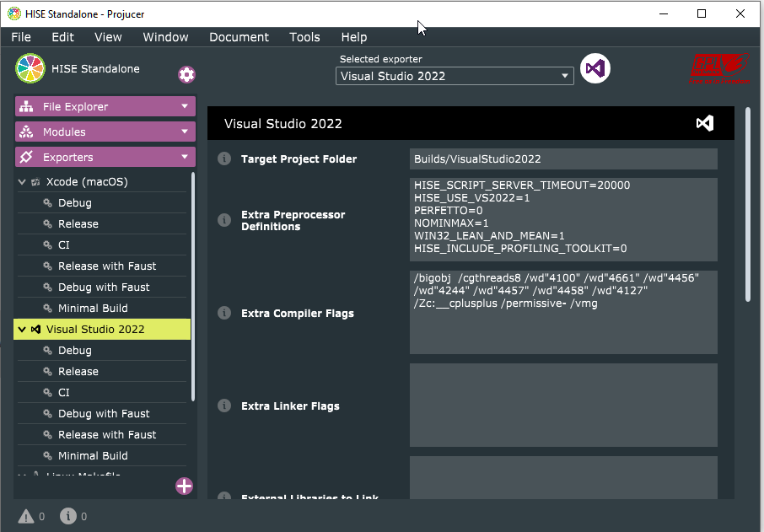Open the Edit menu
This screenshot has height=532, width=764.
63,37
